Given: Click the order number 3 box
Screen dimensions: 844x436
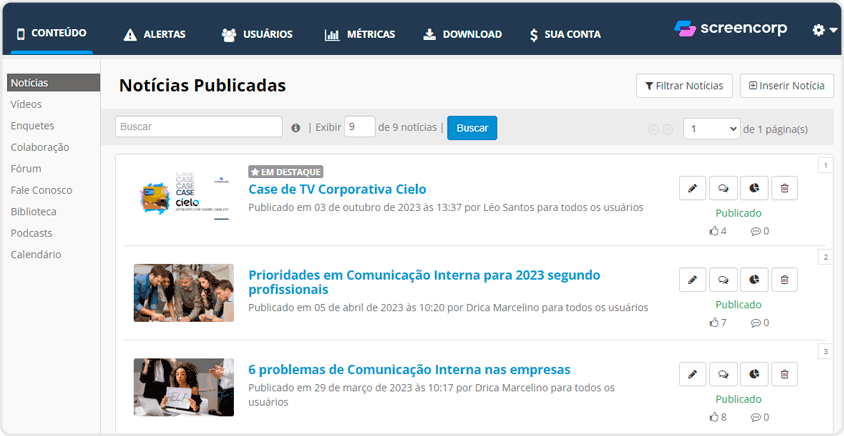Looking at the screenshot, I should coord(825,352).
